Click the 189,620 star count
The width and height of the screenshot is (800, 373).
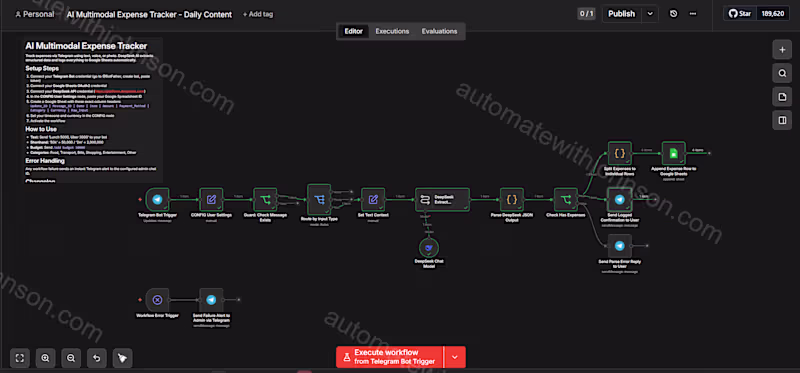point(773,14)
